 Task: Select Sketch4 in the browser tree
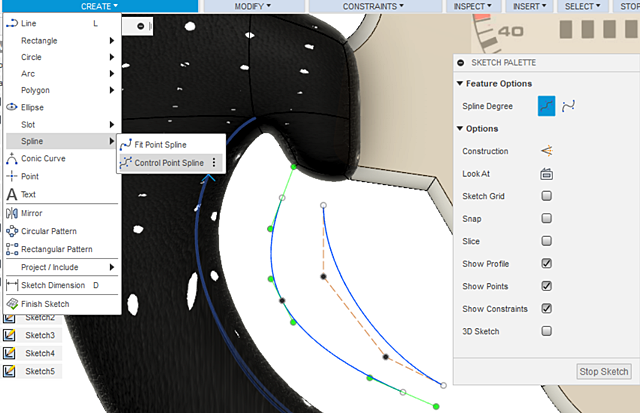40,353
